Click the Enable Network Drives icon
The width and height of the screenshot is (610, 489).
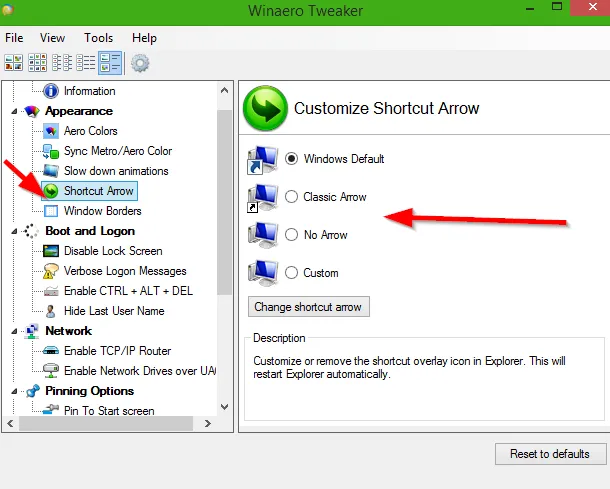point(51,371)
